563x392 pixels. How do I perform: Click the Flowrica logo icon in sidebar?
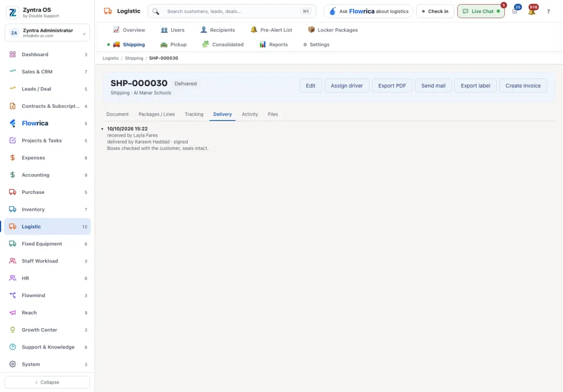[12, 123]
